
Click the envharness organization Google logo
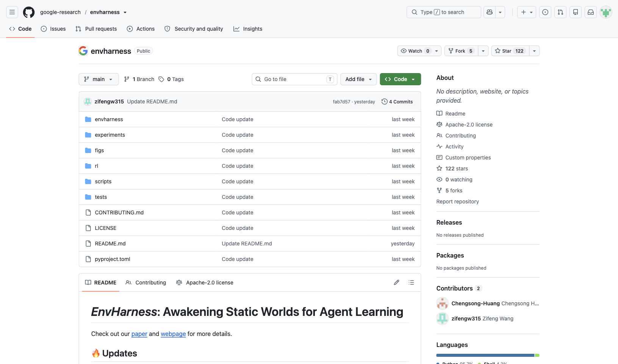coord(83,51)
